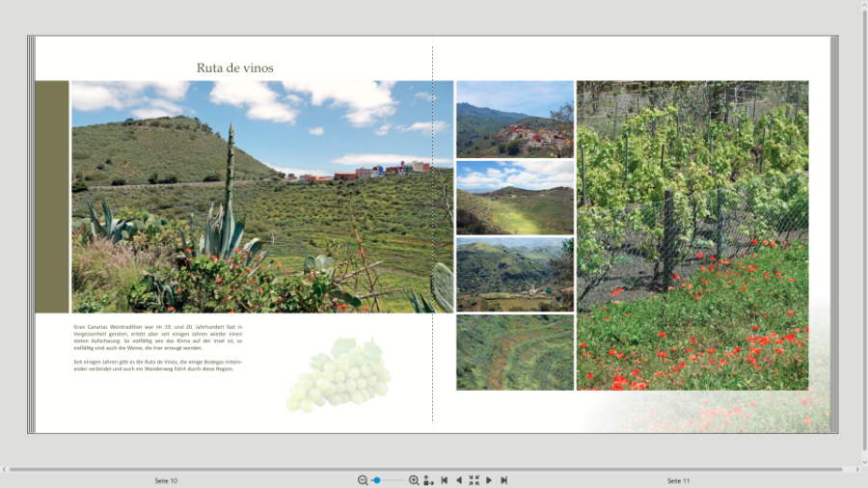Click the 'Seite 10' page label

166,481
